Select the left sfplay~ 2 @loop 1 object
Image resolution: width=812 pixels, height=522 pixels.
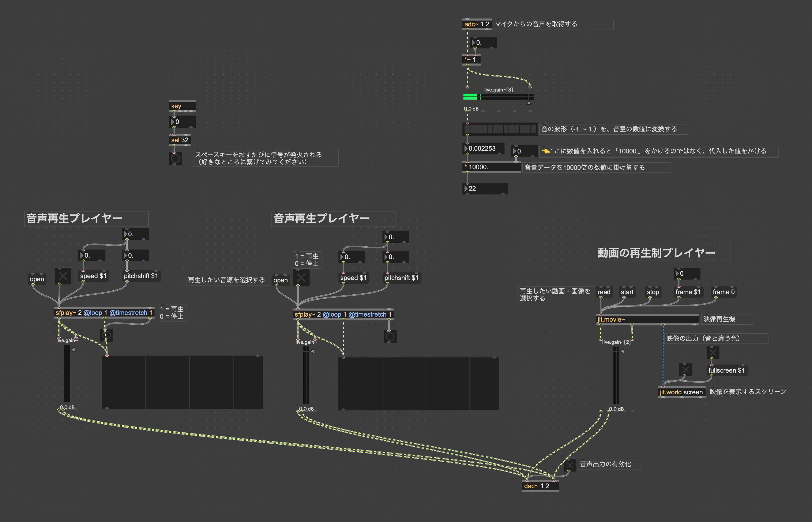coord(104,313)
